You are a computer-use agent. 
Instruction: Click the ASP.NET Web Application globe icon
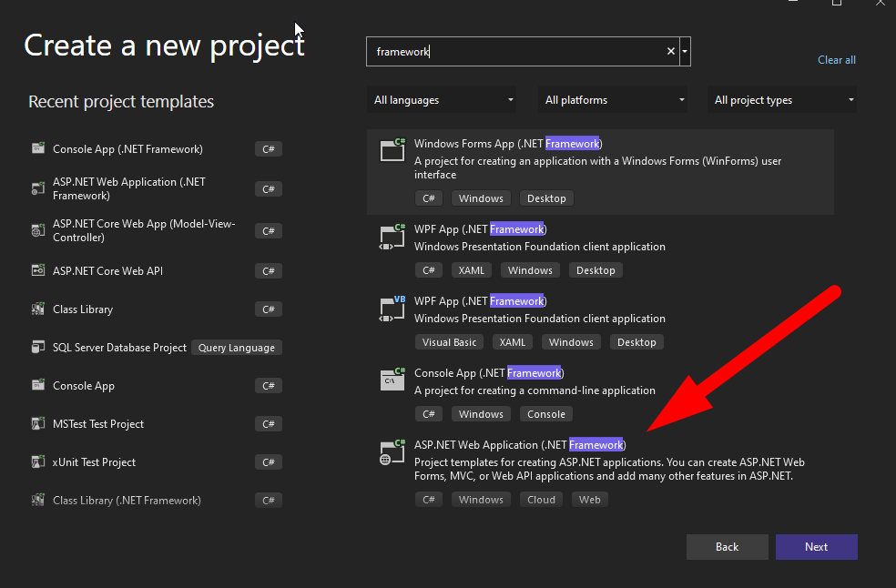tap(392, 452)
